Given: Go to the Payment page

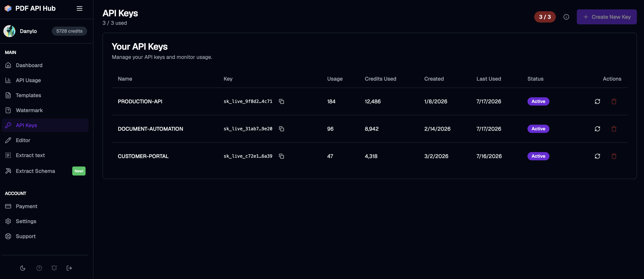Looking at the screenshot, I should point(45,206).
